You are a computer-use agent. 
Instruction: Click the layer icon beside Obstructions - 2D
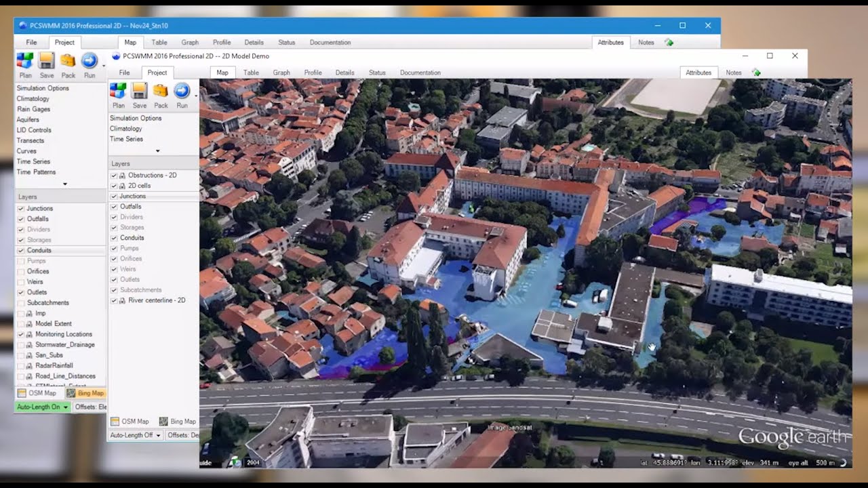123,175
